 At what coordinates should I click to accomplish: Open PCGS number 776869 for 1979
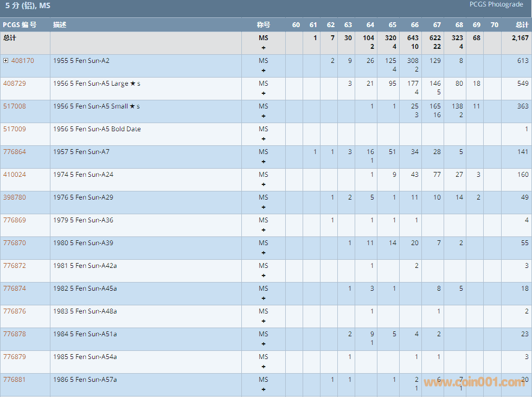pos(14,220)
